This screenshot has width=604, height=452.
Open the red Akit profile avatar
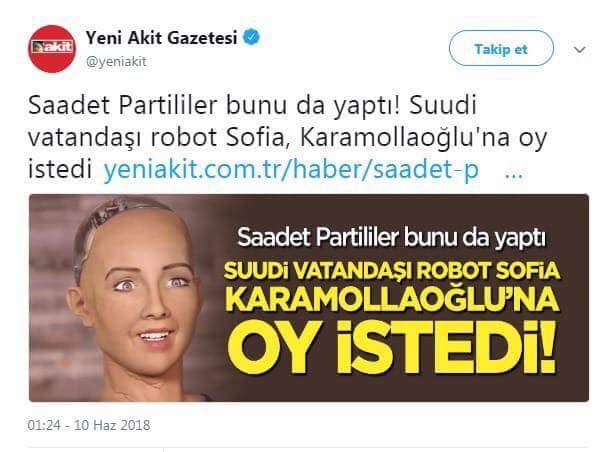tap(52, 49)
